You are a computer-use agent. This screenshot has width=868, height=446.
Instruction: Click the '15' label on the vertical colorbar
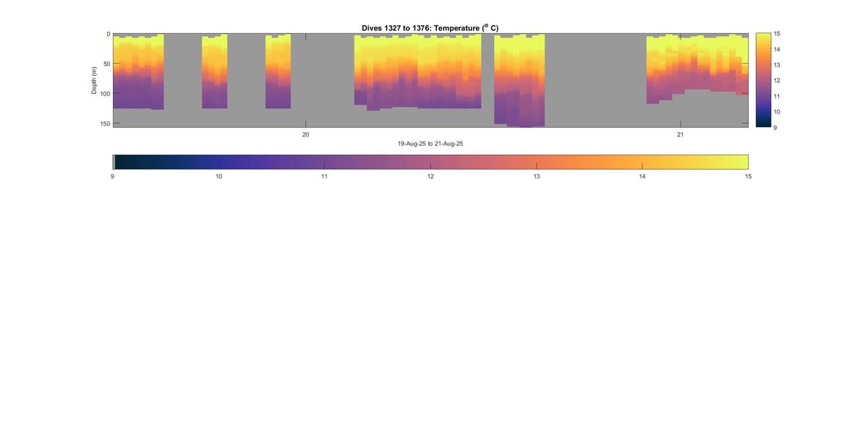(777, 34)
